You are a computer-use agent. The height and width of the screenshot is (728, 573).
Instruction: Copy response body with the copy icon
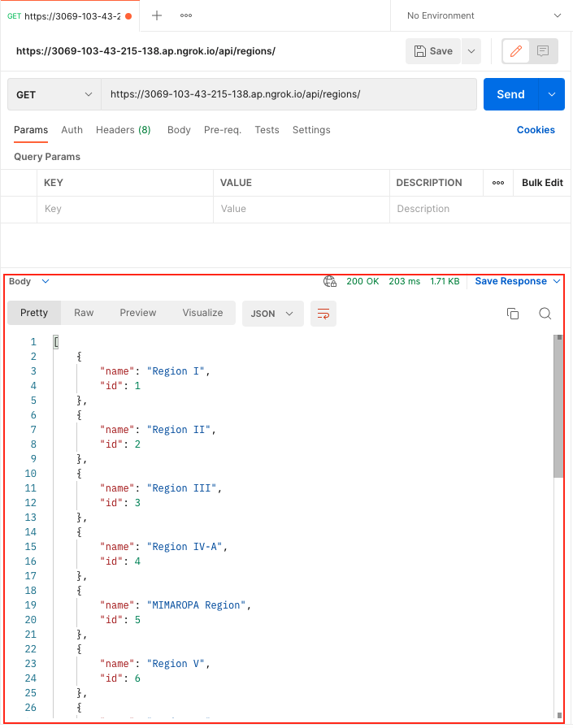point(513,314)
